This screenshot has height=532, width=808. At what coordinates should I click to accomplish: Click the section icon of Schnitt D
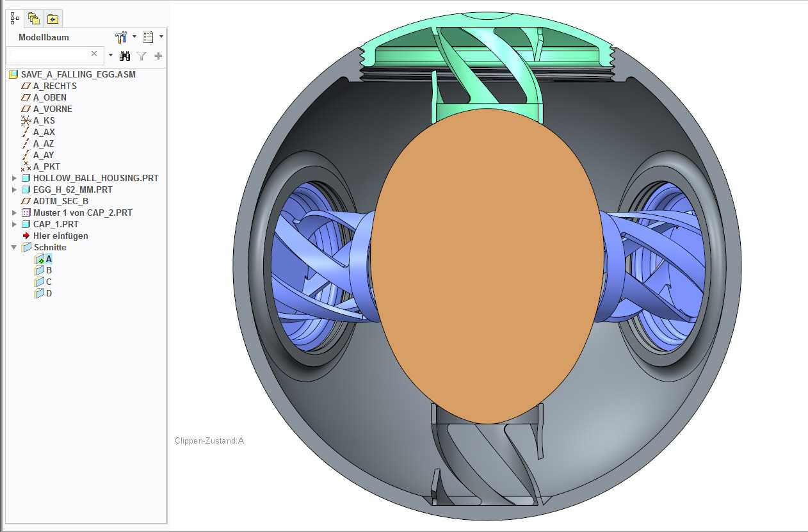39,293
